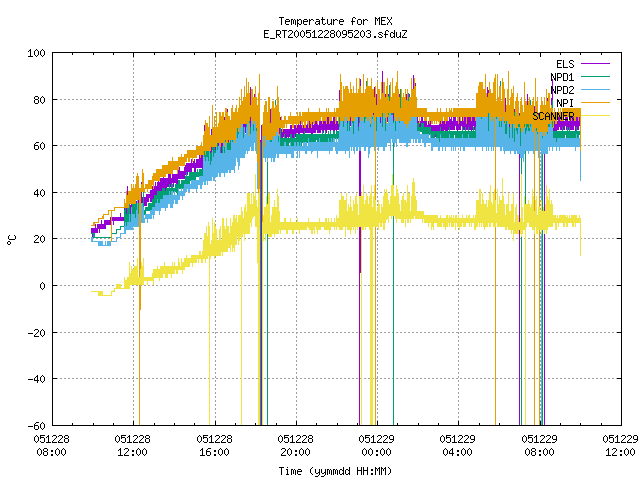
Task: Click the x-axis label 051228 12:00
Action: pyautogui.click(x=132, y=446)
